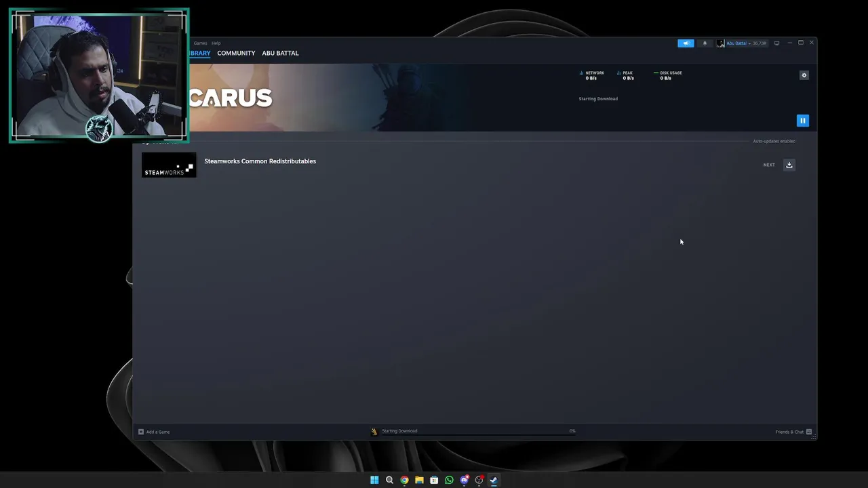Click the Steamworks thumbnail image
Screen dimensions: 868x488
[x=169, y=165]
